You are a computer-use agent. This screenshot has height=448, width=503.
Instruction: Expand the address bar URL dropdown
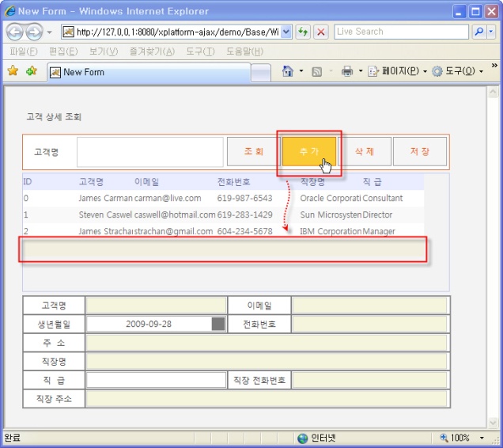(x=286, y=32)
